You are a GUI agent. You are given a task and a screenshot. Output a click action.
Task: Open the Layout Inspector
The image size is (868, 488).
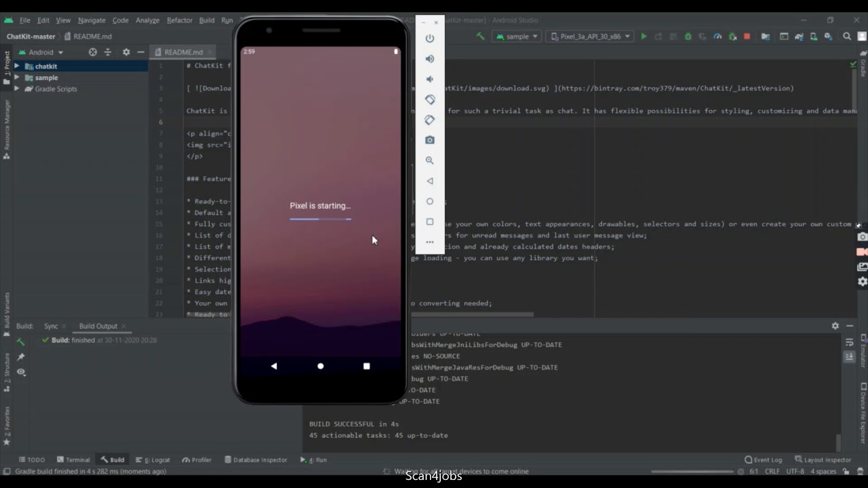point(823,460)
